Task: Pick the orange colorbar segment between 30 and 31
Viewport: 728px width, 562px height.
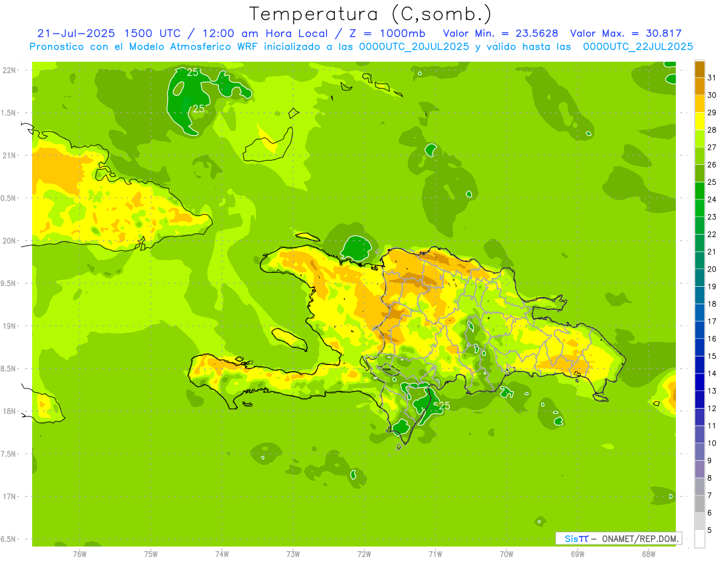Action: (x=699, y=87)
